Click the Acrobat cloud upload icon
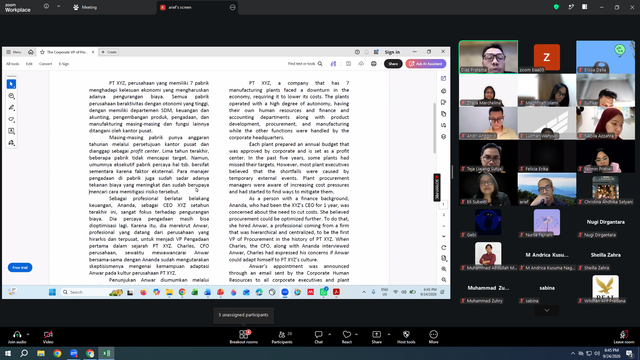Viewport: 640px width, 360px height. (361, 64)
